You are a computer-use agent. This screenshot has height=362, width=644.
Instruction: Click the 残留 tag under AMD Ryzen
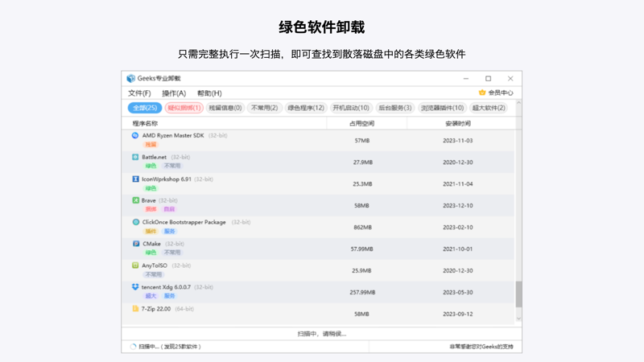tap(151, 145)
